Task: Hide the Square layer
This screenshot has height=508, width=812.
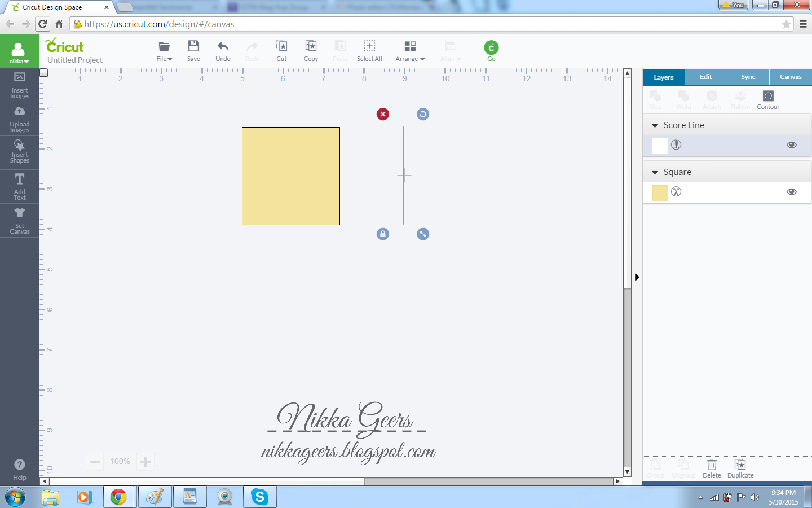Action: [791, 192]
